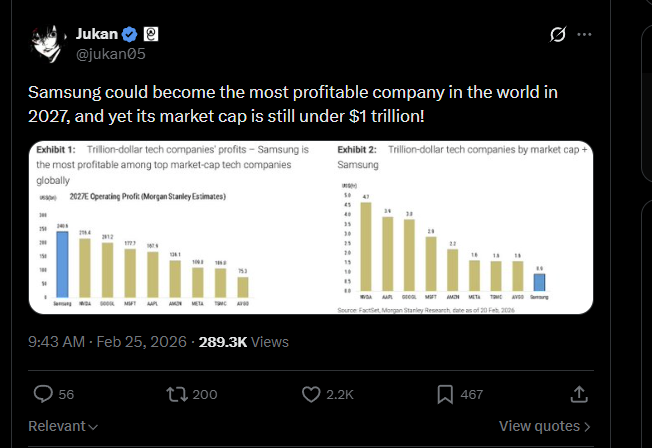Open the attached Morgan Stanley chart image
The image size is (652, 448).
coord(310,228)
